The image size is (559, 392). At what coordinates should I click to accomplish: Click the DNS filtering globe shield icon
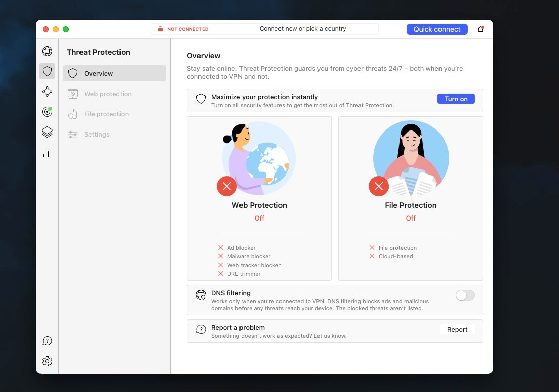[201, 295]
